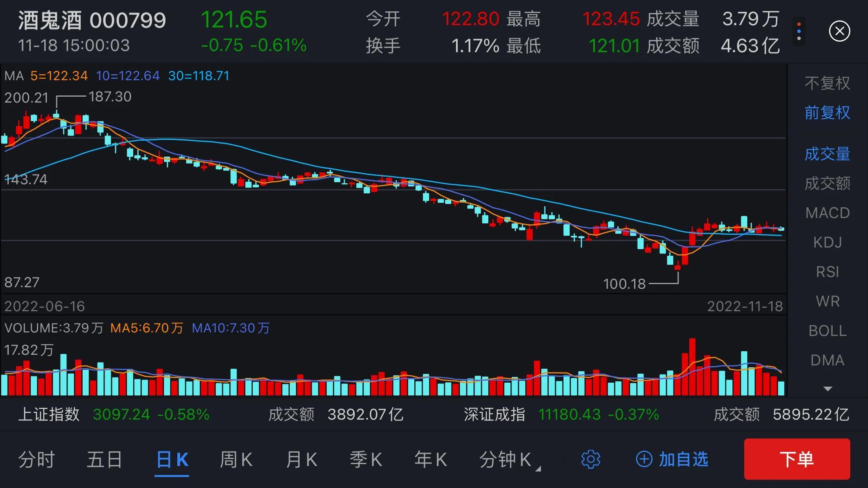Select the 日K daily candlestick tab
Viewport: 868px width, 488px height.
(x=172, y=459)
